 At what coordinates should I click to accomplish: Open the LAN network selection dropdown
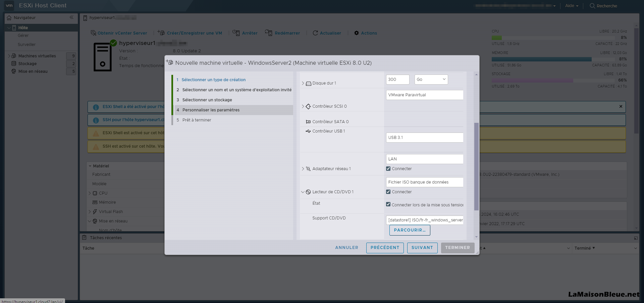pos(425,159)
